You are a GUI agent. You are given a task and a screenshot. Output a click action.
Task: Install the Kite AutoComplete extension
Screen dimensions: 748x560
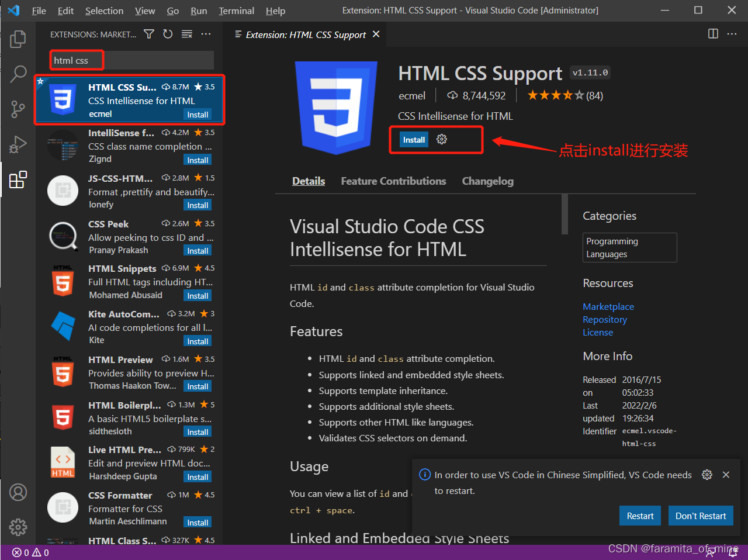tap(198, 341)
